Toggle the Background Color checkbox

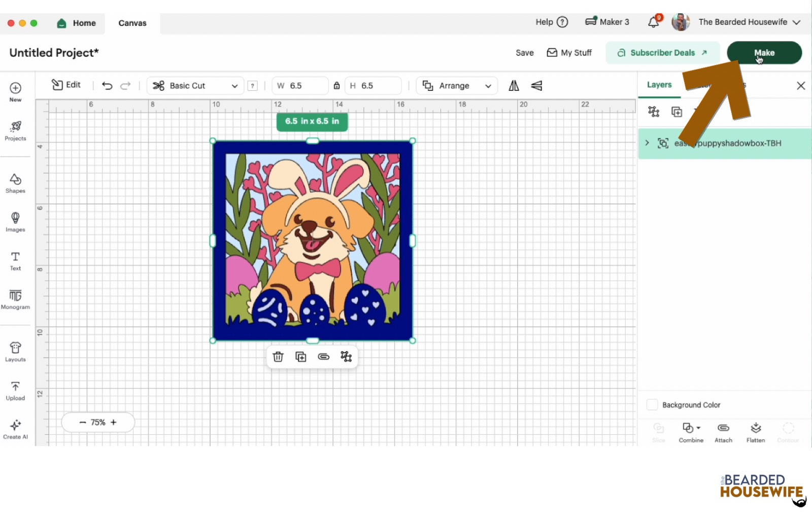tap(652, 405)
